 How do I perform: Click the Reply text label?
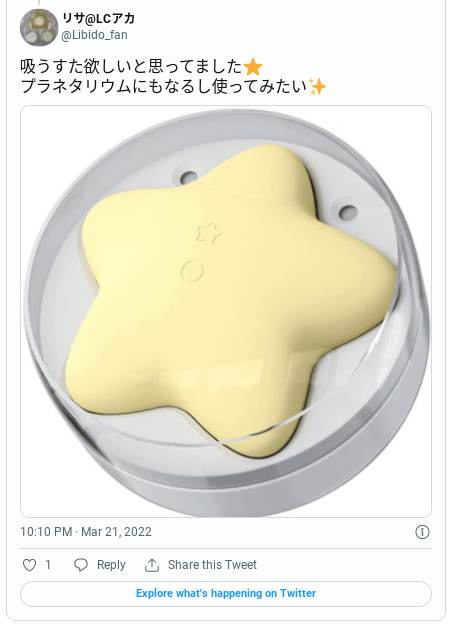point(111,565)
